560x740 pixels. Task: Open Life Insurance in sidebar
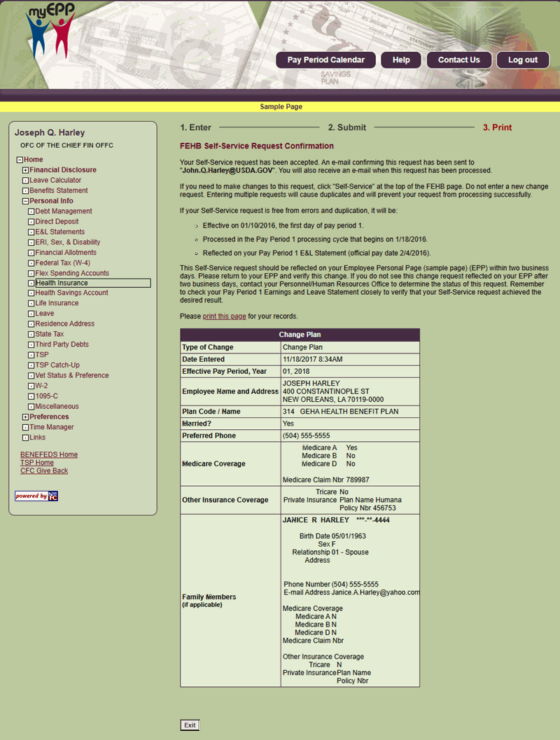[57, 303]
